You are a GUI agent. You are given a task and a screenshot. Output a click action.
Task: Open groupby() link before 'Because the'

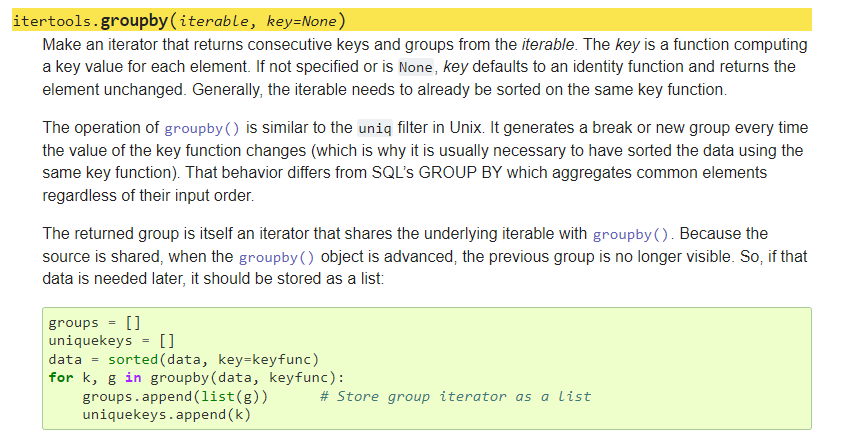[630, 234]
